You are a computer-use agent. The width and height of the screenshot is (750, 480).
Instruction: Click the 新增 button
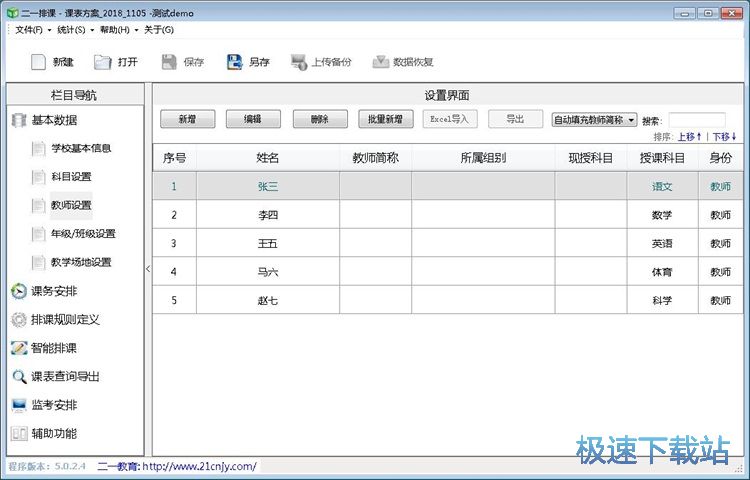point(188,119)
